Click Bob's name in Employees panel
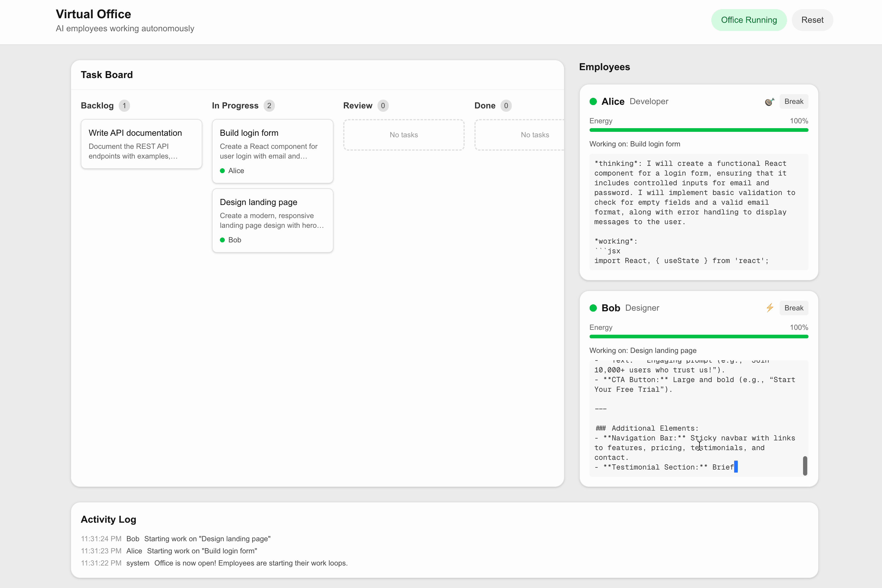This screenshot has height=588, width=882. [611, 308]
